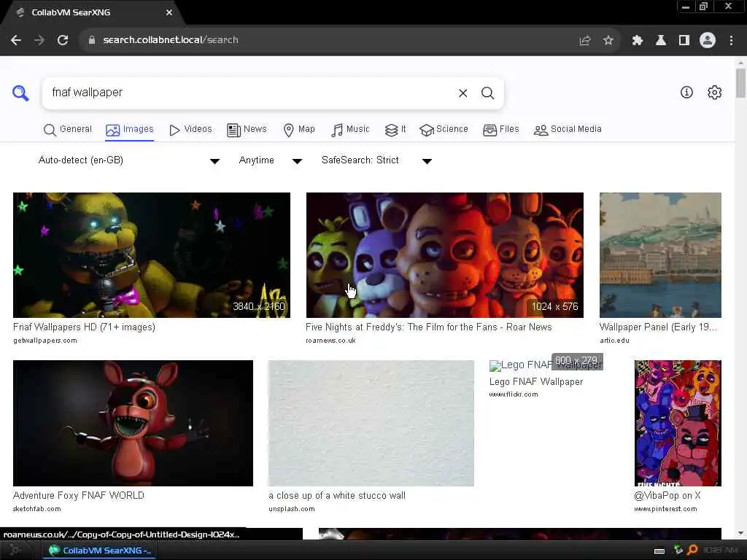Switch to the General tab
The width and height of the screenshot is (747, 560).
[68, 130]
